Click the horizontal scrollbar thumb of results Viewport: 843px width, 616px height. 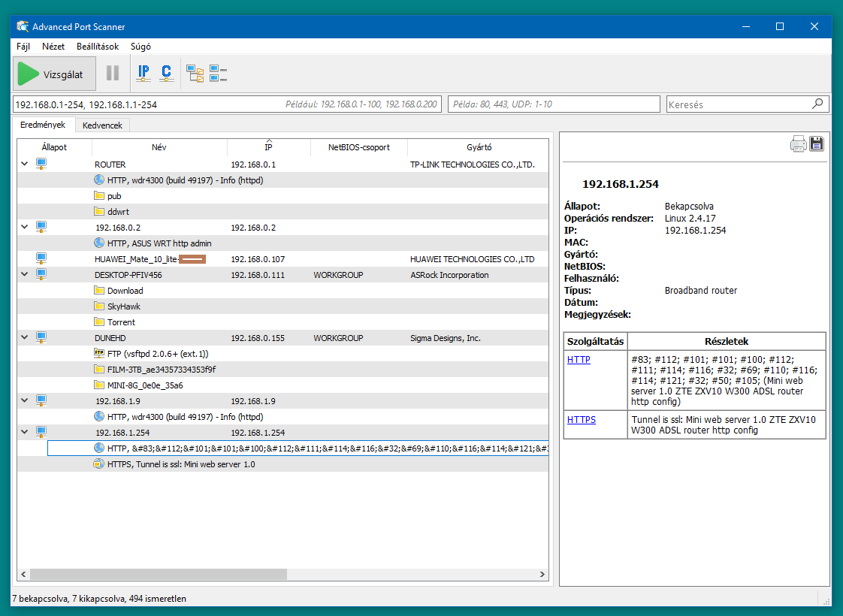[158, 574]
